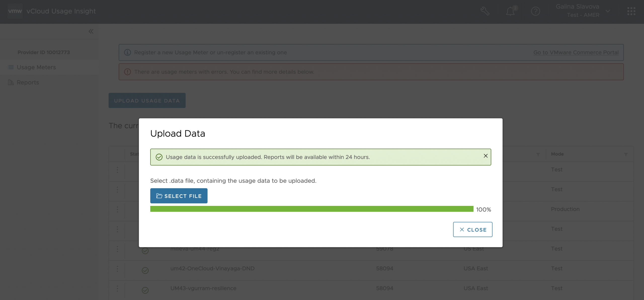The height and width of the screenshot is (300, 644).
Task: Expand the Galina Slavova user dropdown
Action: click(608, 11)
